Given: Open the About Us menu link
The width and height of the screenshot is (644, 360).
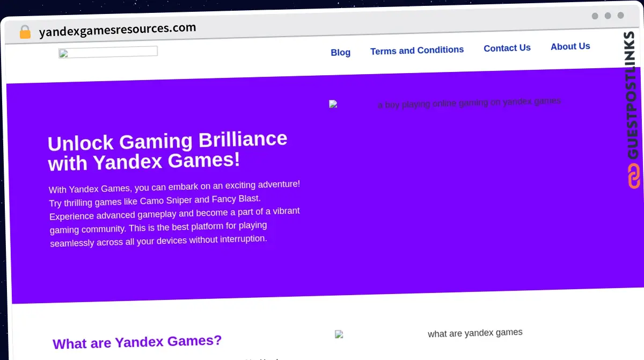Looking at the screenshot, I should (x=570, y=47).
